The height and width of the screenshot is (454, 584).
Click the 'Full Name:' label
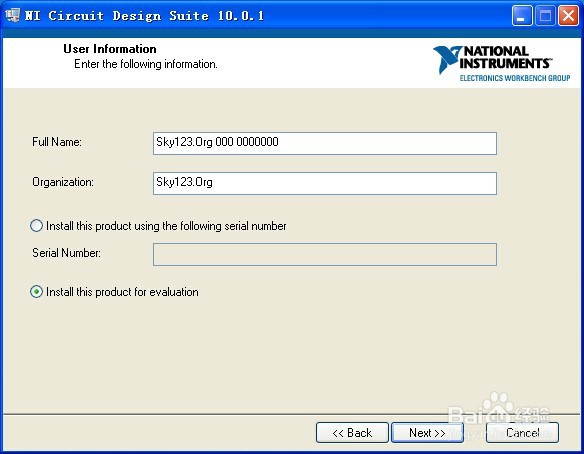(57, 142)
